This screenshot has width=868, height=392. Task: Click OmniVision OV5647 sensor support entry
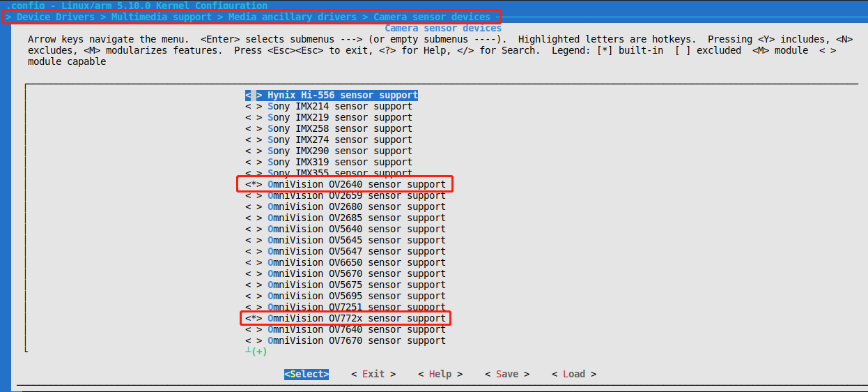pyautogui.click(x=346, y=251)
